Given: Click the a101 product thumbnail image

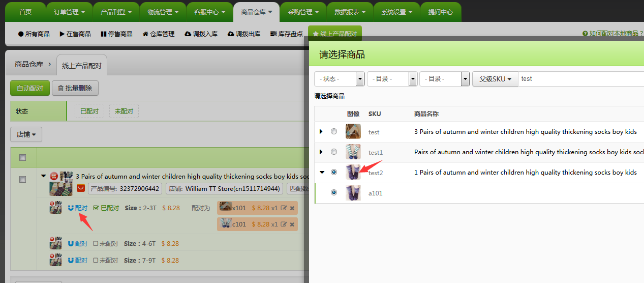Looking at the screenshot, I should (353, 193).
